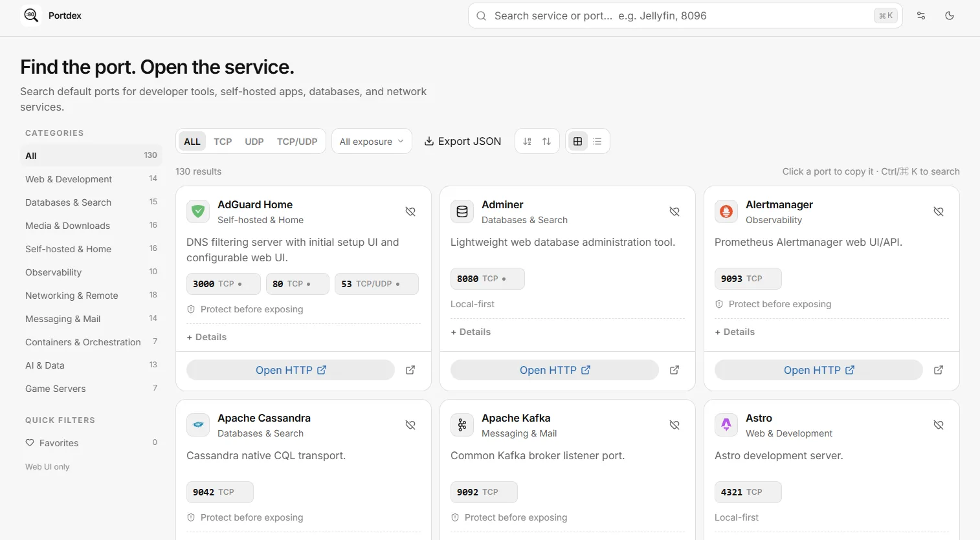Viewport: 980px width, 540px height.
Task: Switch to list view layout
Action: pyautogui.click(x=597, y=141)
